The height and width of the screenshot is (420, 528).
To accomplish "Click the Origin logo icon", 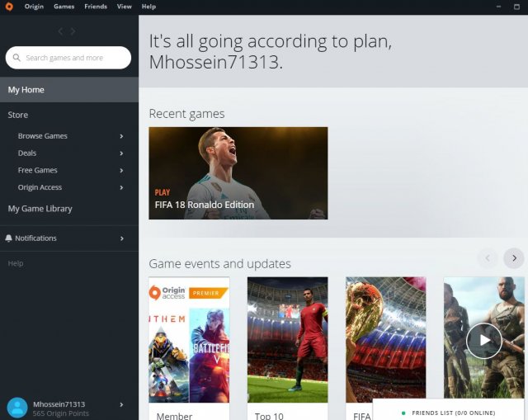I will point(9,7).
